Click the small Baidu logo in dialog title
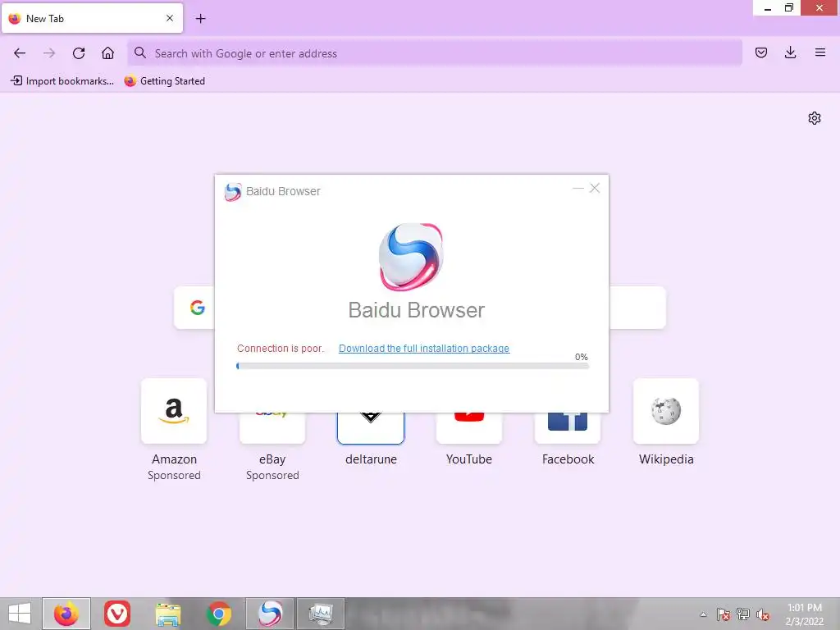Screen dimensions: 840x630 (232, 192)
